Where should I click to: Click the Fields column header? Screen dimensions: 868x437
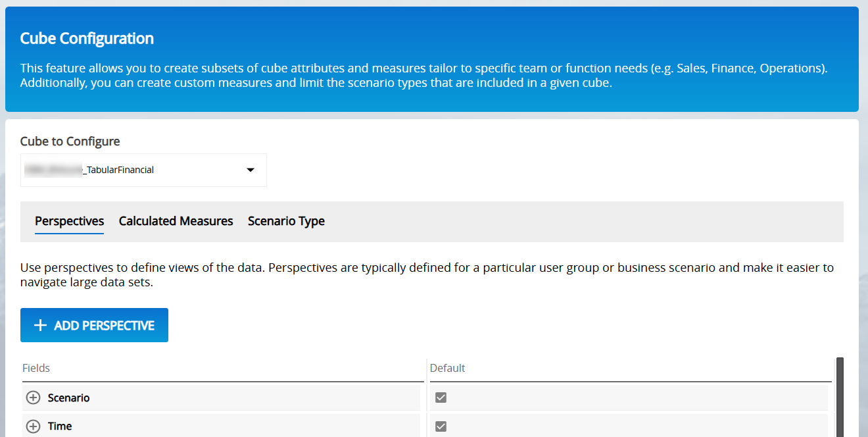36,368
